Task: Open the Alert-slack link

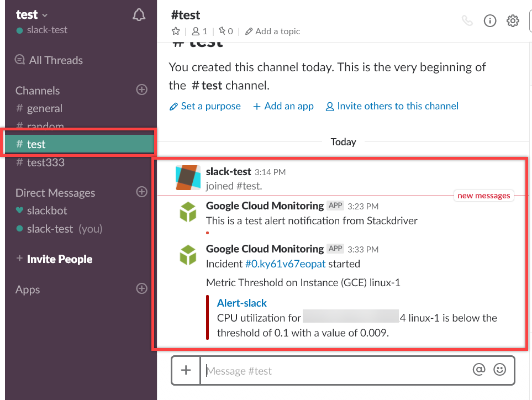Action: coord(242,303)
